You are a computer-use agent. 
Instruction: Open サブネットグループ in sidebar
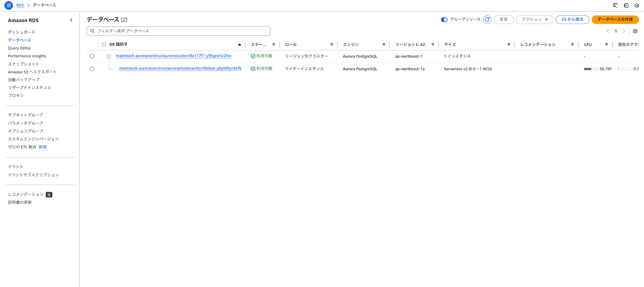click(x=25, y=115)
